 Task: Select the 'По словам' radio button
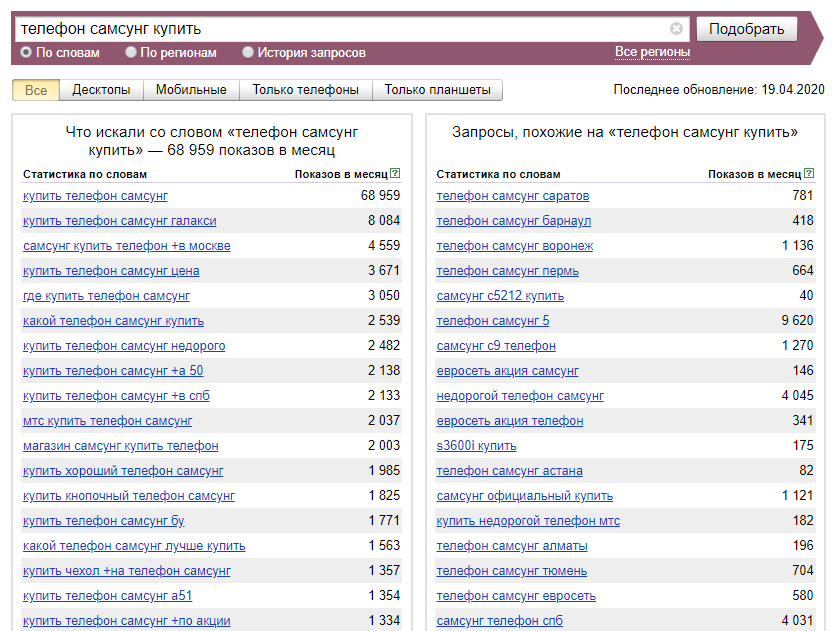26,52
